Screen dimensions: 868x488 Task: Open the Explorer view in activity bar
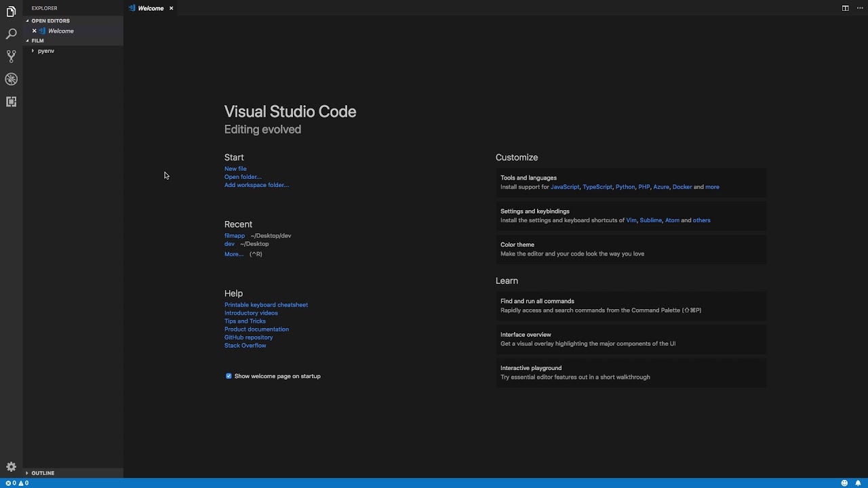(x=11, y=12)
